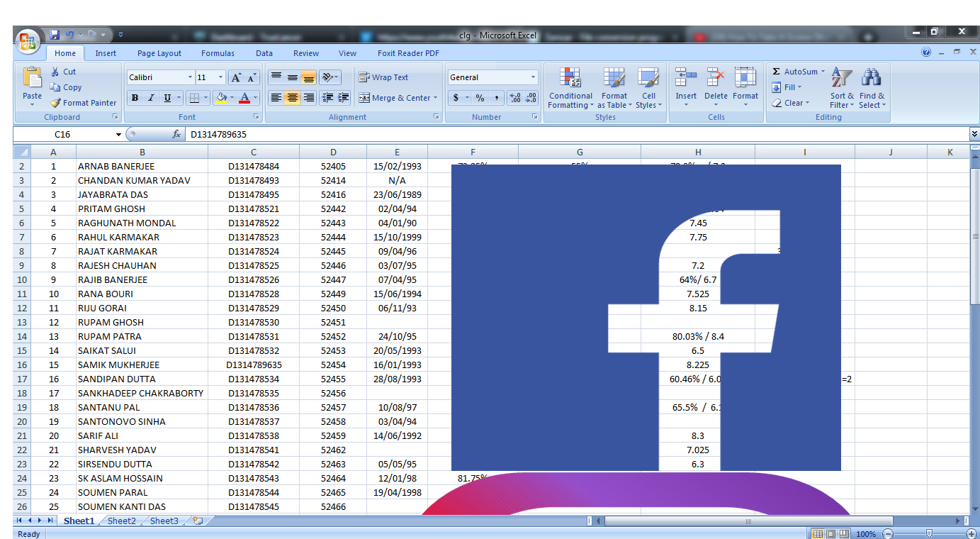Open Find & Select menu
Image resolution: width=980 pixels, height=539 pixels.
click(x=872, y=88)
